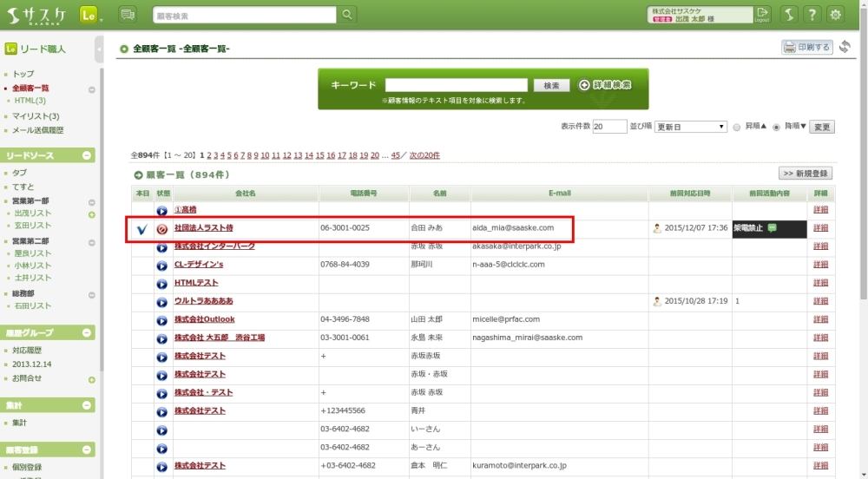Collapse the 履歴グループ sidebar section
The image size is (868, 479).
[87, 333]
